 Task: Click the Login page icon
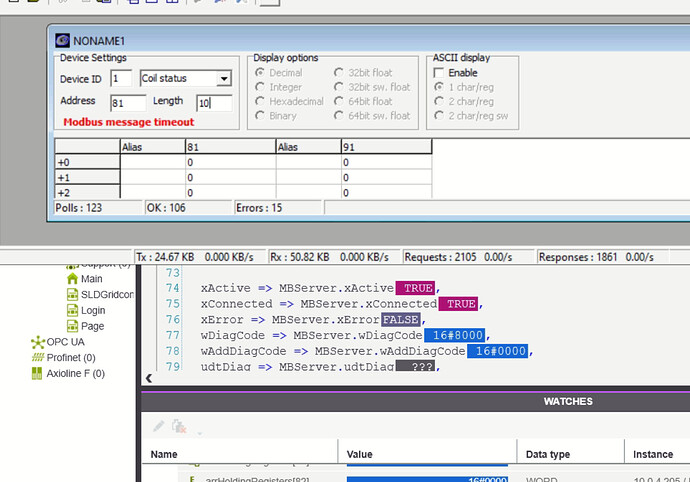[72, 310]
